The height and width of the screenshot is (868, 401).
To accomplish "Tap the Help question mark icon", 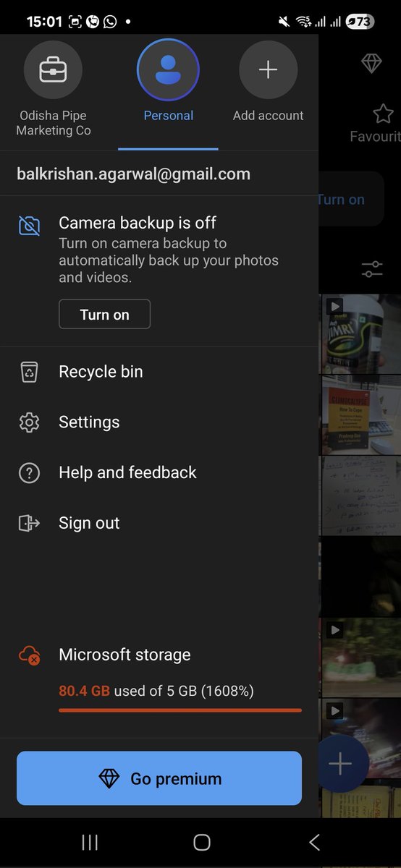I will coord(29,473).
